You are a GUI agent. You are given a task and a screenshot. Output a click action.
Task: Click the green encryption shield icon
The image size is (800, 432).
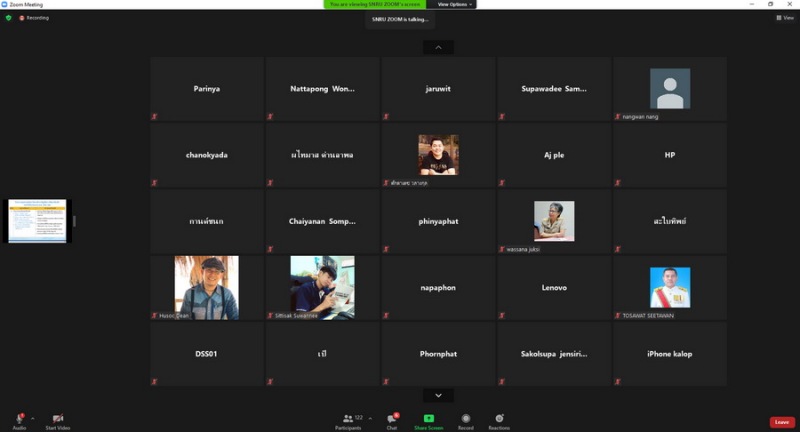pos(9,18)
